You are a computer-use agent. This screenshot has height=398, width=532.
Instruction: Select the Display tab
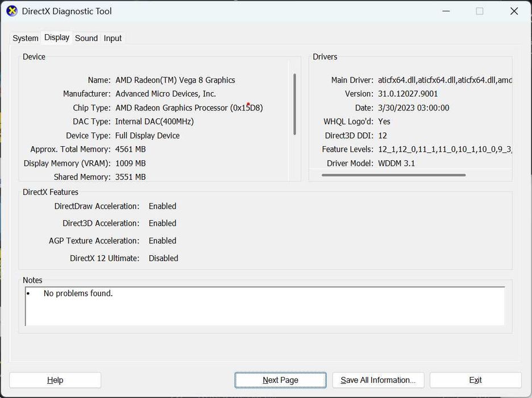[x=57, y=38]
